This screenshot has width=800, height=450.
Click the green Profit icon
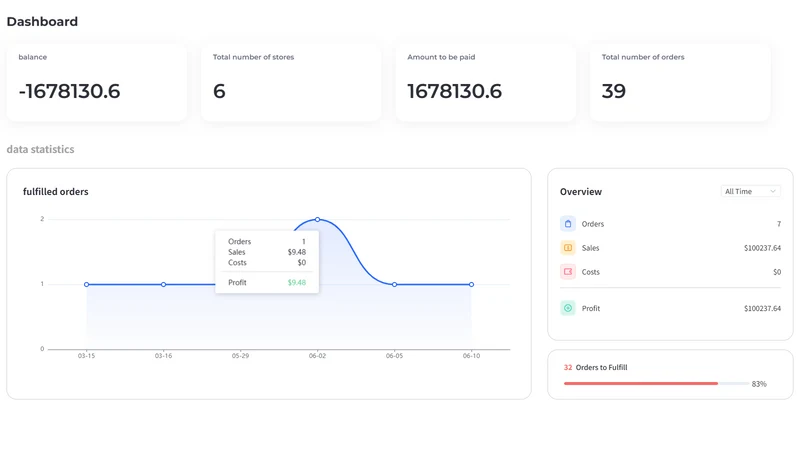[x=568, y=308]
